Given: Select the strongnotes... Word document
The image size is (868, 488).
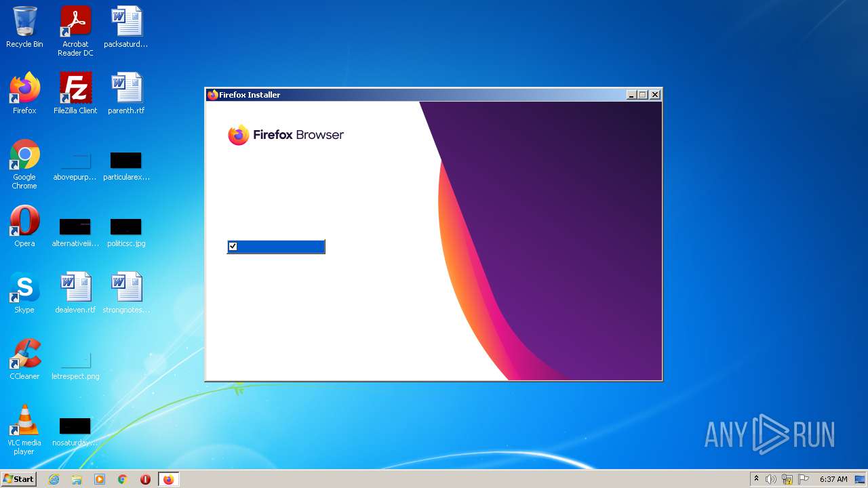Looking at the screenshot, I should (126, 293).
